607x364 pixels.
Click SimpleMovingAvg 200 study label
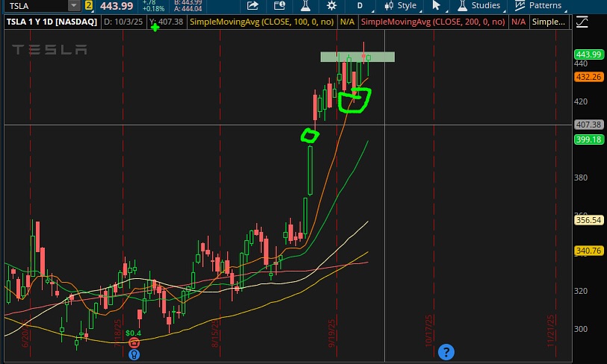coord(433,22)
